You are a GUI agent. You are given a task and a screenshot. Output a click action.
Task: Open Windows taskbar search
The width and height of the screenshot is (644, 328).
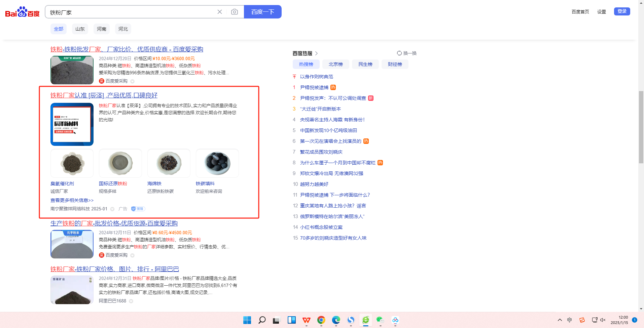[262, 320]
